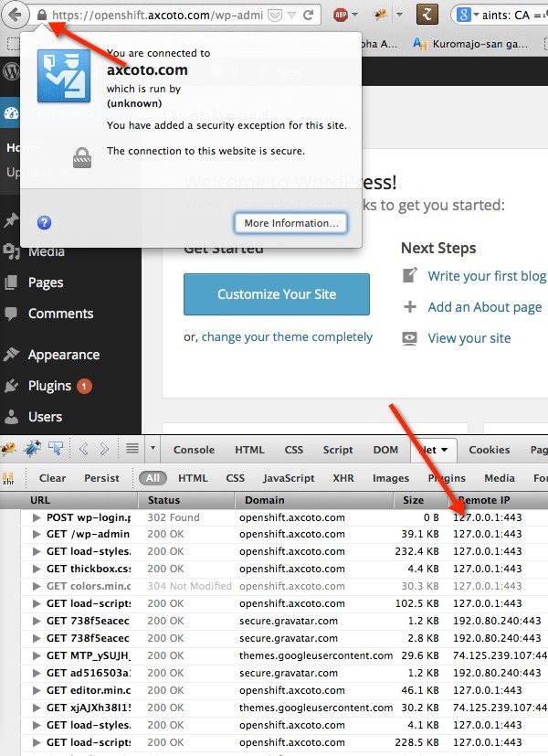Filter Net requests by Images
The height and width of the screenshot is (756, 548).
[x=391, y=478]
